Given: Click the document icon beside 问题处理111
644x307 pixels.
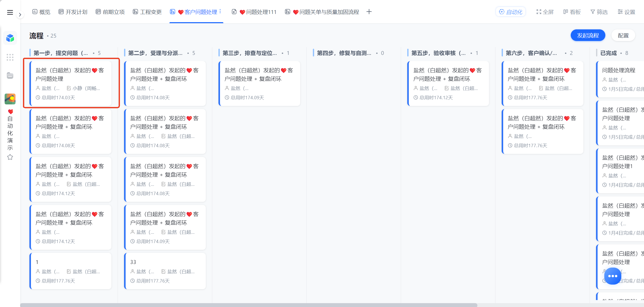Looking at the screenshot, I should pyautogui.click(x=234, y=12).
